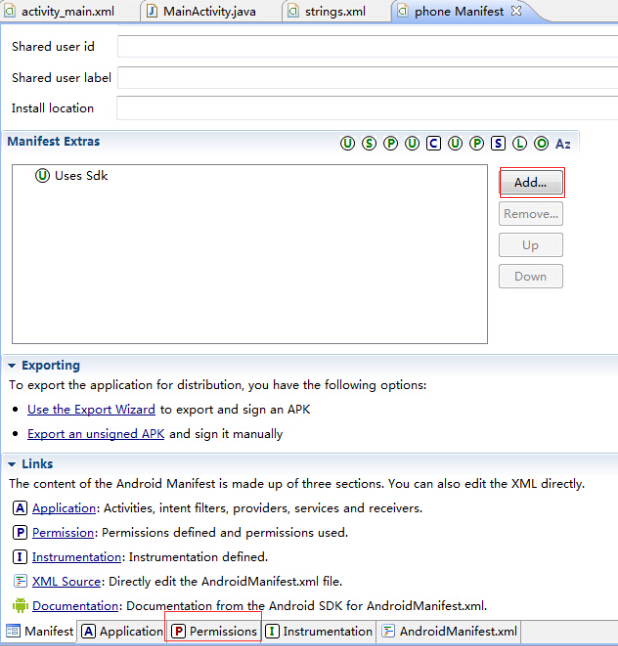Click the Manifest Extras section heading
Viewport: 618px width, 646px height.
point(54,141)
